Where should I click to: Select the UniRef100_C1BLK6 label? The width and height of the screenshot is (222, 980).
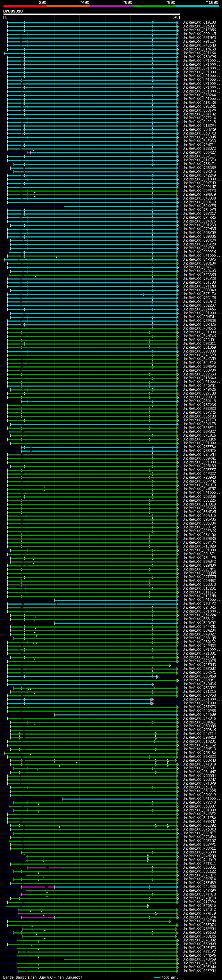[199, 103]
